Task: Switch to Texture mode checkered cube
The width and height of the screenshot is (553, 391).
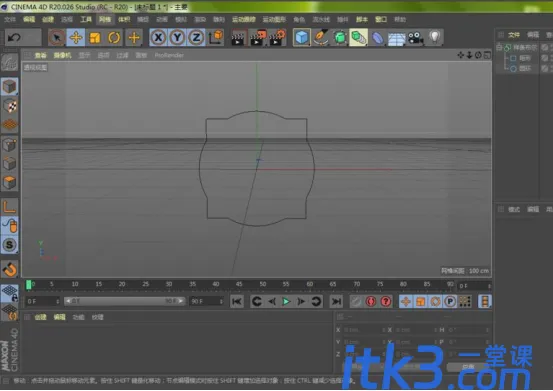Action: pyautogui.click(x=10, y=105)
